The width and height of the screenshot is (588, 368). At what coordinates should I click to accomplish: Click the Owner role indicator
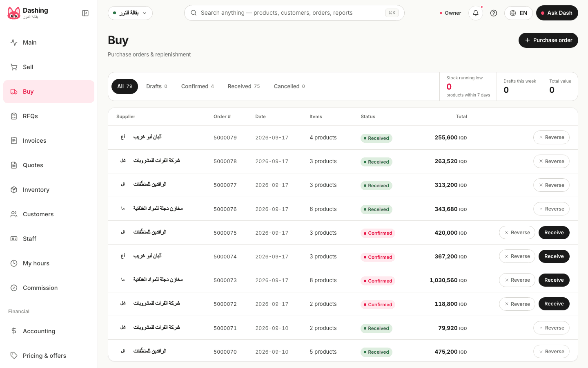450,13
